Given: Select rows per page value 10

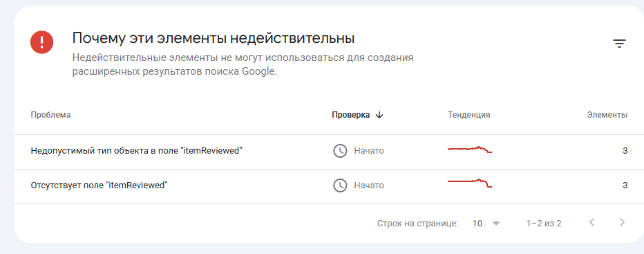Looking at the screenshot, I should click(x=477, y=224).
